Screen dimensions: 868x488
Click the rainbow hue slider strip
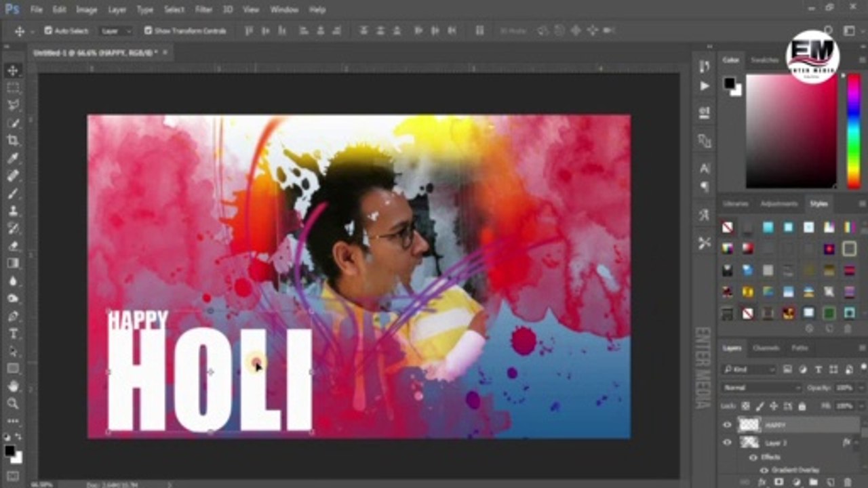[x=854, y=131]
